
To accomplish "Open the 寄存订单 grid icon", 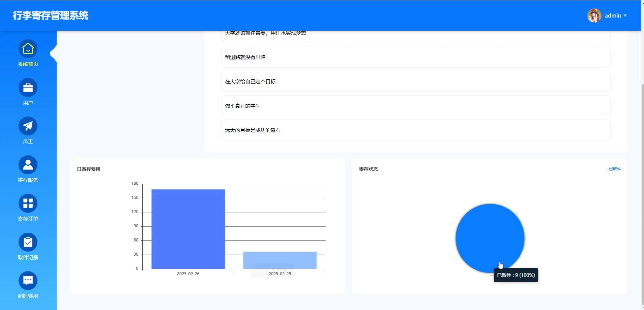I will point(28,204).
